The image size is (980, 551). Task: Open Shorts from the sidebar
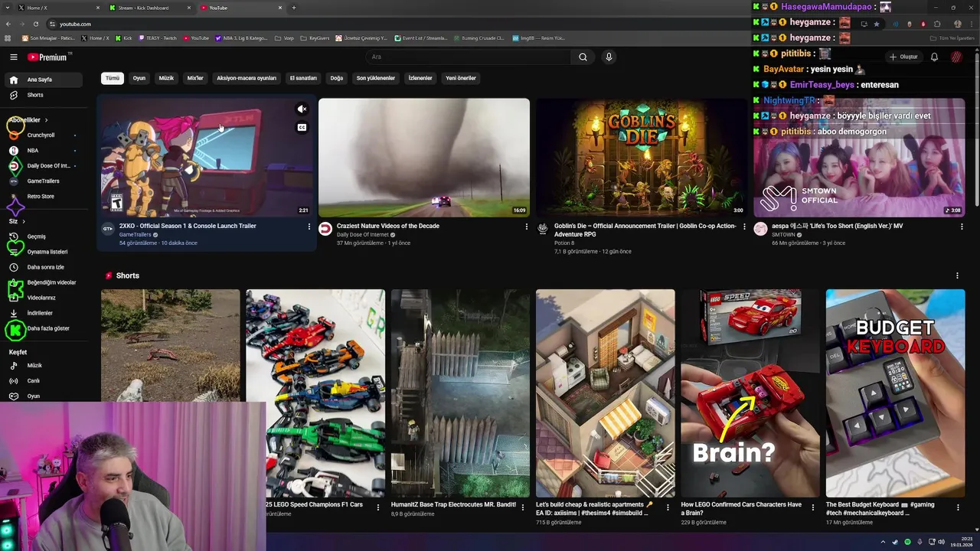coord(44,95)
